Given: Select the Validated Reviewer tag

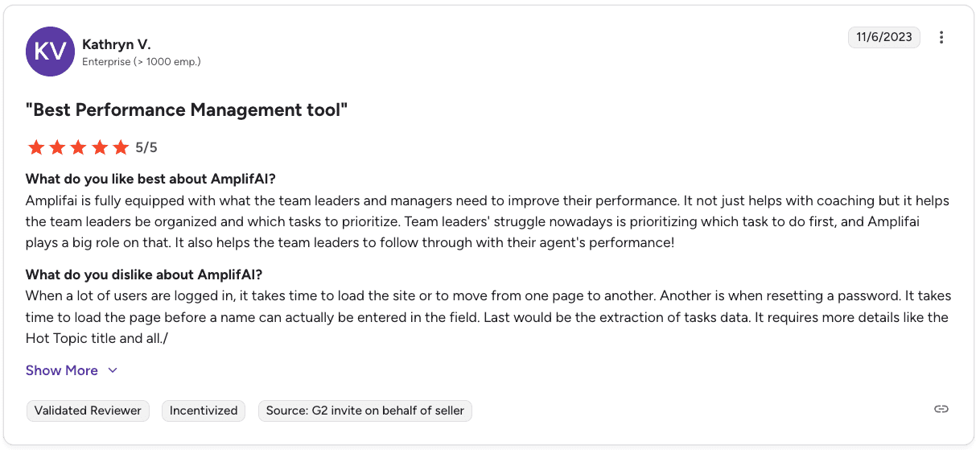Looking at the screenshot, I should pos(89,411).
